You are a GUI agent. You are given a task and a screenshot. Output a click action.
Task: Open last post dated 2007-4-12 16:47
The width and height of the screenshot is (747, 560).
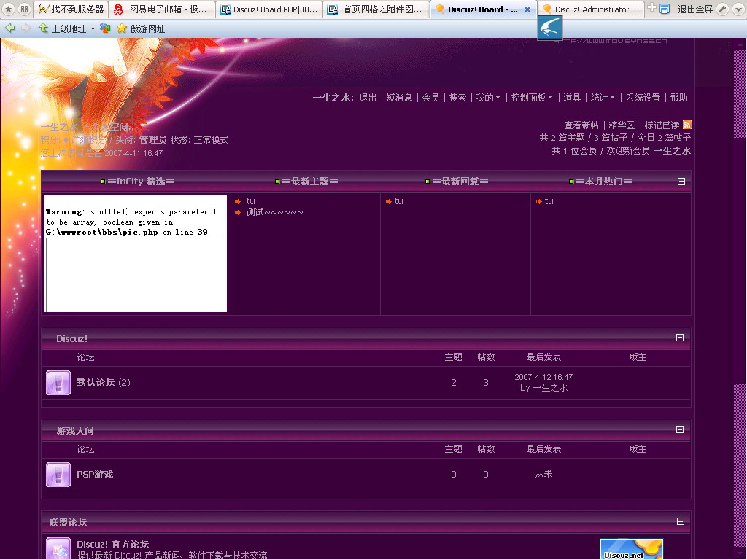(543, 377)
